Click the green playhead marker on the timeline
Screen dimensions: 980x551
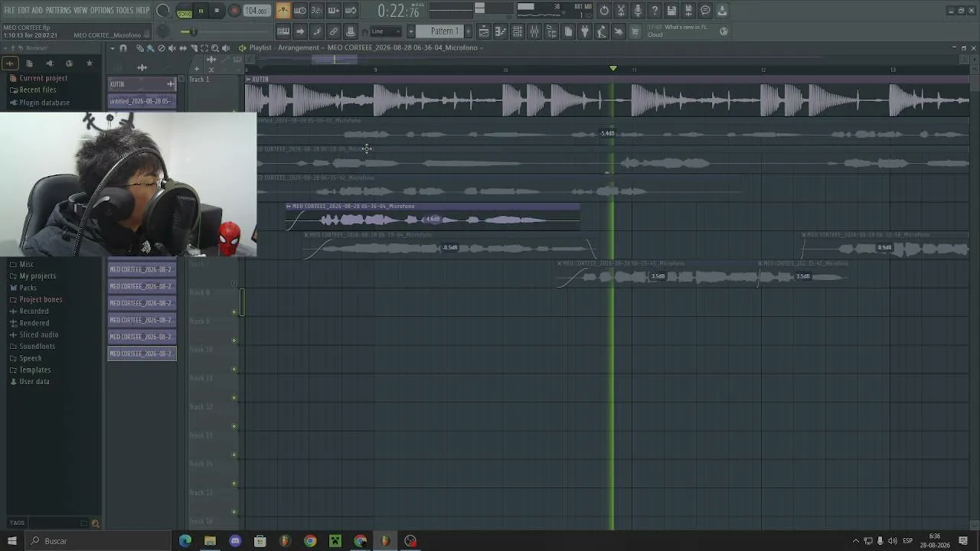click(x=612, y=69)
